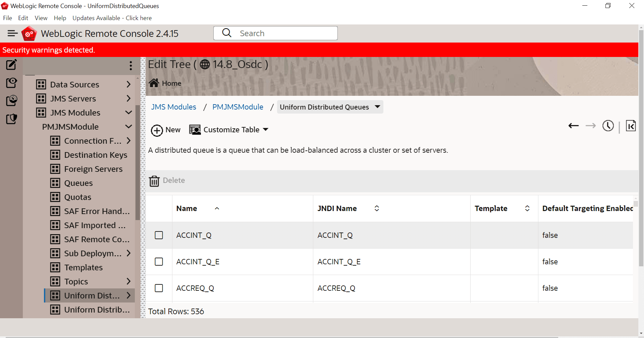Select SAF Imported ... tree item
The image size is (644, 338).
(x=95, y=225)
